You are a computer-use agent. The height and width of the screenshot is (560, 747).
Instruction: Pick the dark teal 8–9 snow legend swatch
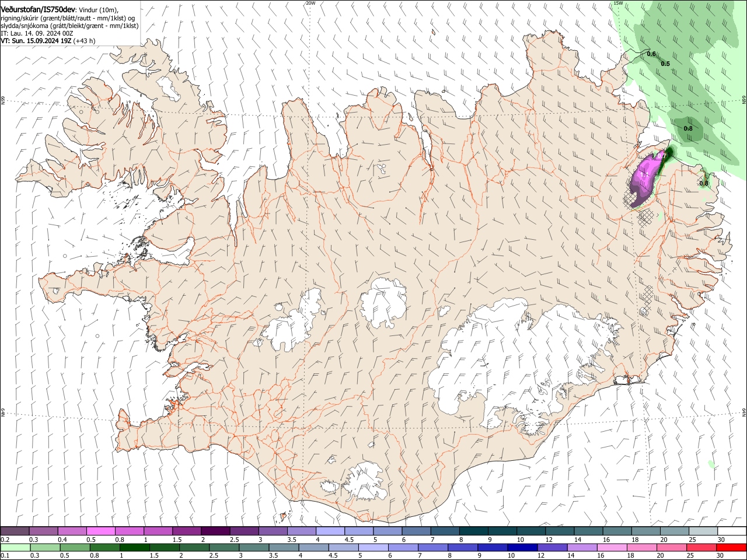(474, 531)
